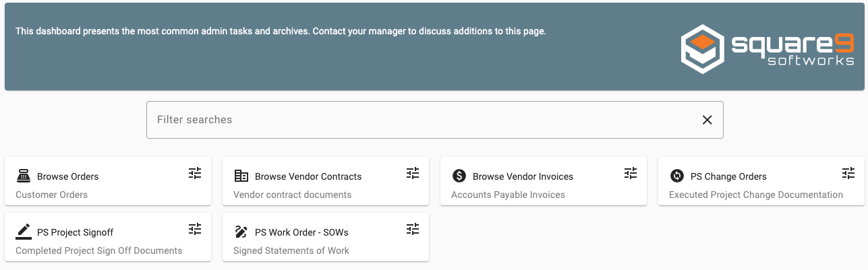The image size is (868, 270).
Task: Open search options for PS Change Orders
Action: click(848, 173)
